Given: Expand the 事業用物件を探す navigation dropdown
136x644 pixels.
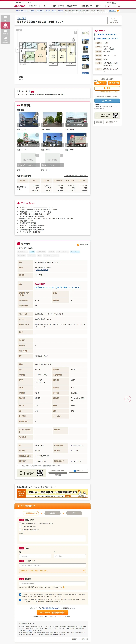Looking at the screenshot, I should point(73,6).
